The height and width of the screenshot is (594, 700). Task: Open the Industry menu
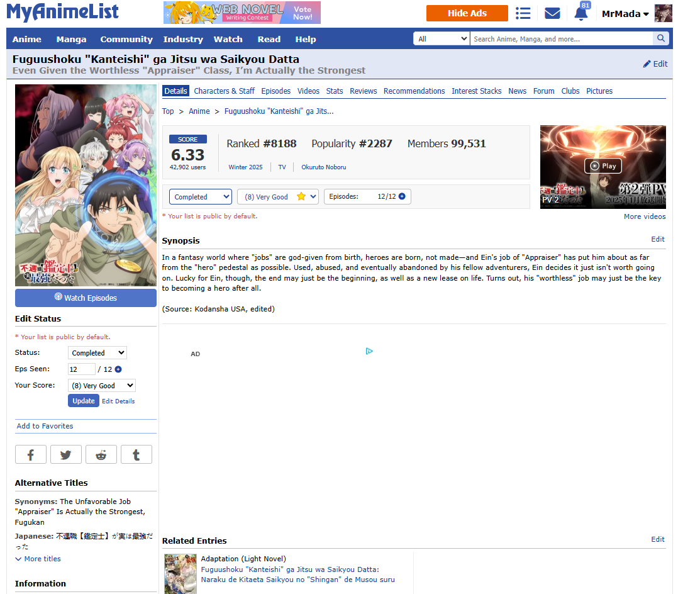pos(183,39)
